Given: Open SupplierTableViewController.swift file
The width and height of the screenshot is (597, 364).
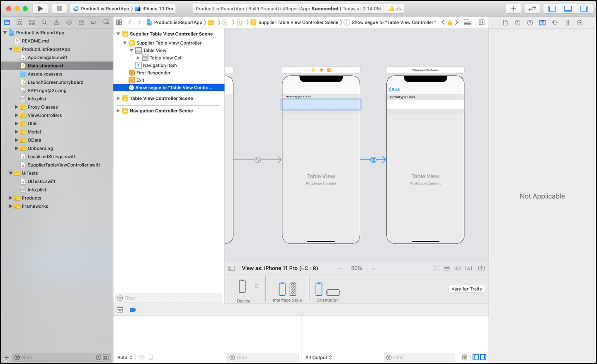Looking at the screenshot, I should tap(63, 165).
